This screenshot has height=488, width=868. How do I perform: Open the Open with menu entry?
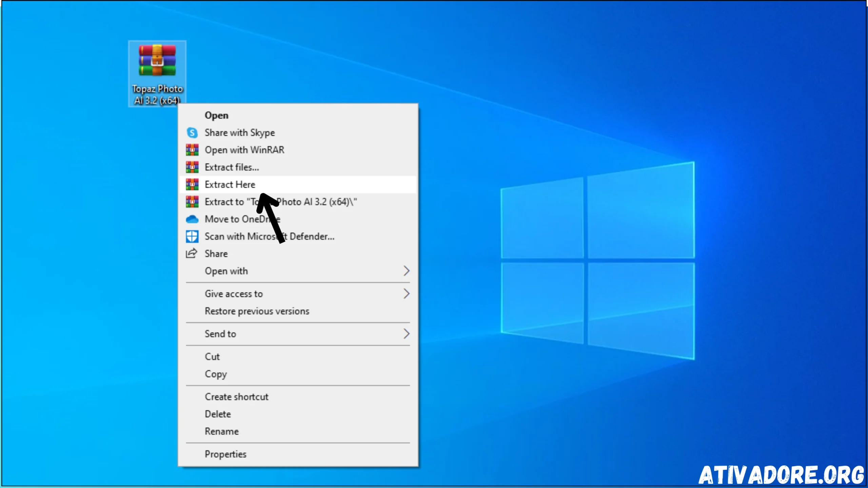coord(298,271)
